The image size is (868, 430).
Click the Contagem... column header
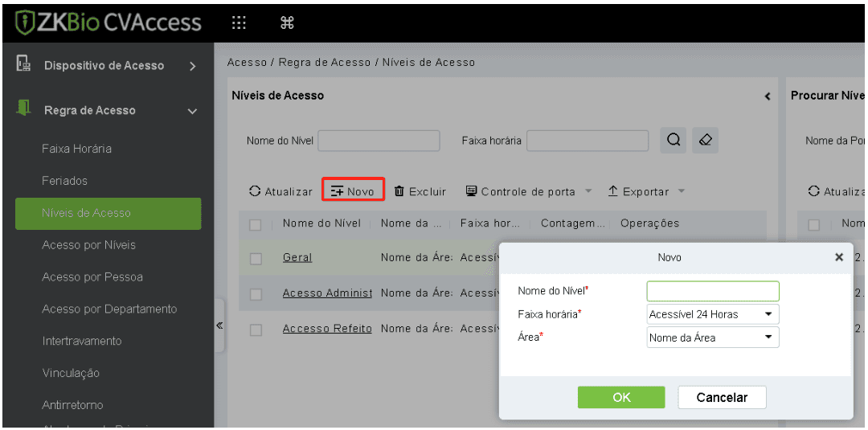[x=573, y=223]
